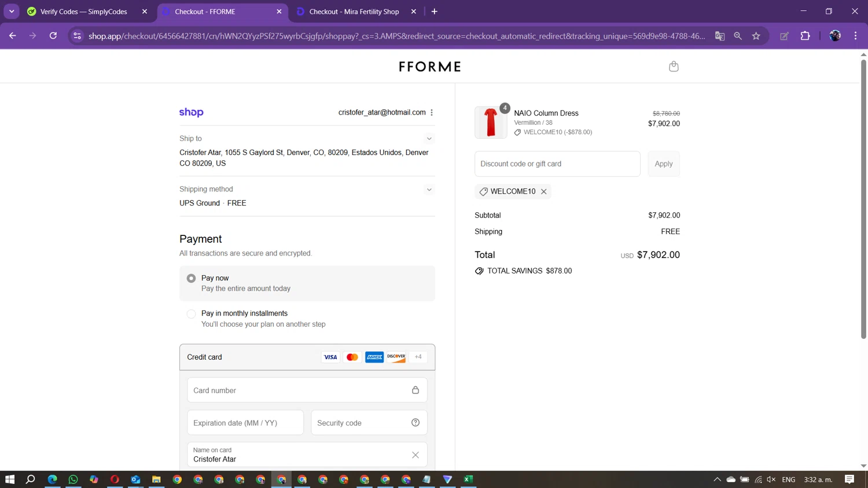Click the translate page icon
The width and height of the screenshot is (868, 488).
click(720, 36)
